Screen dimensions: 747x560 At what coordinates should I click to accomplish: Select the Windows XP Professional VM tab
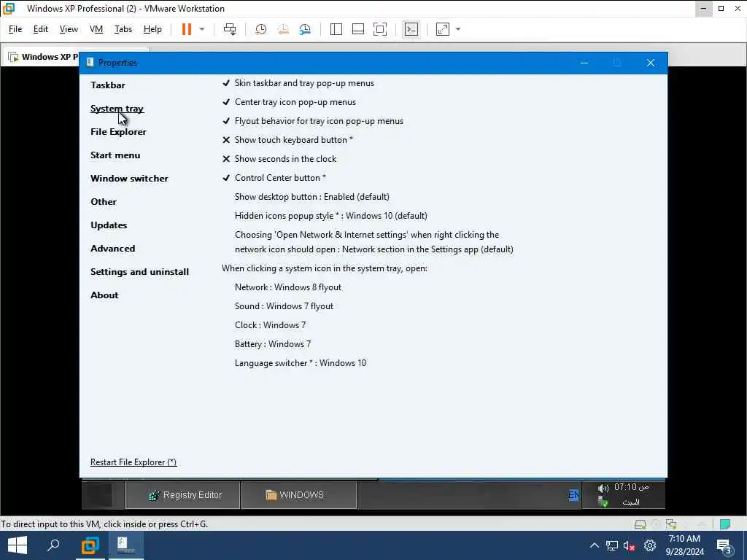[x=43, y=57]
